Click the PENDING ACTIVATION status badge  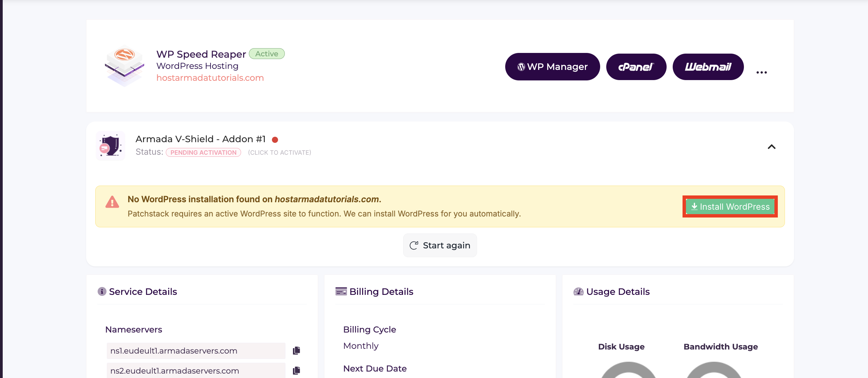(203, 152)
